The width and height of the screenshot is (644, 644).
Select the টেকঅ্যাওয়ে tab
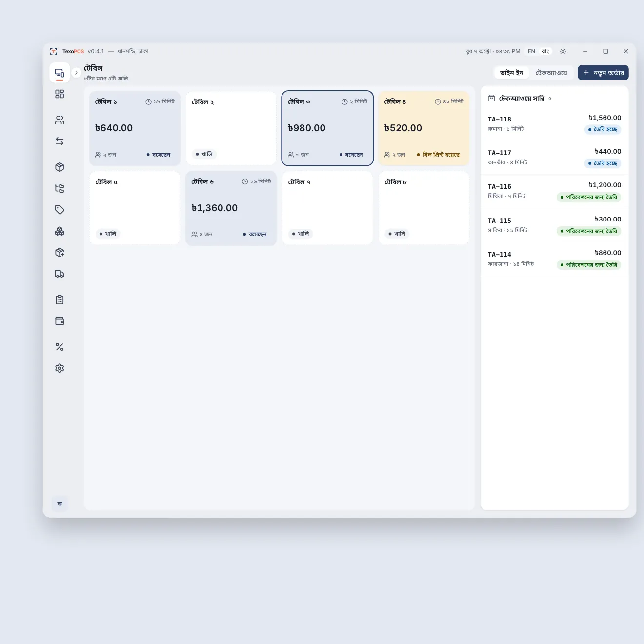coord(551,73)
